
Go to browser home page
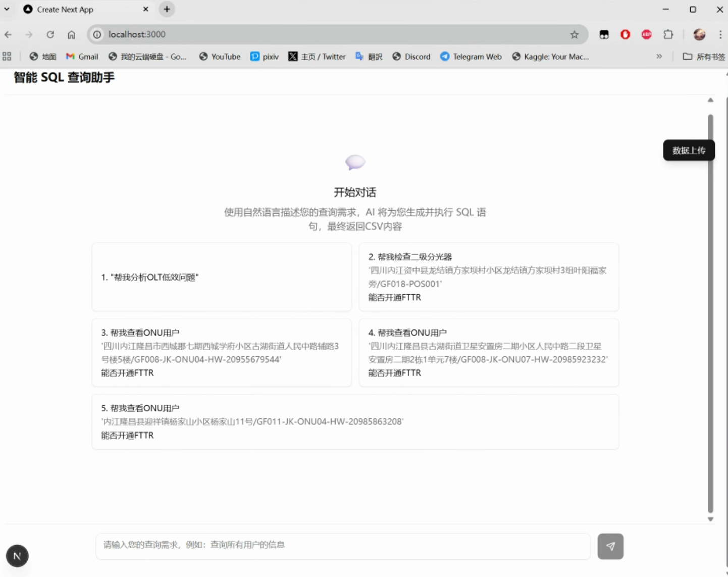coord(71,34)
